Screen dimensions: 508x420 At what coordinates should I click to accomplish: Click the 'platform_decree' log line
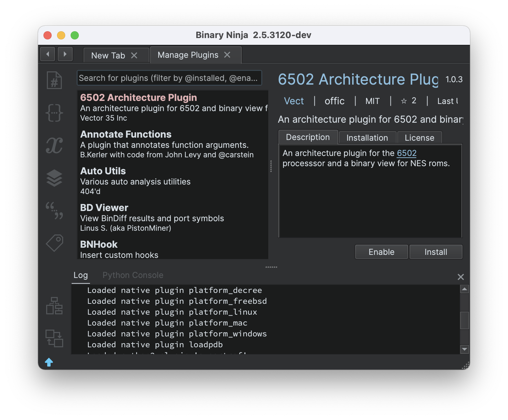[175, 290]
